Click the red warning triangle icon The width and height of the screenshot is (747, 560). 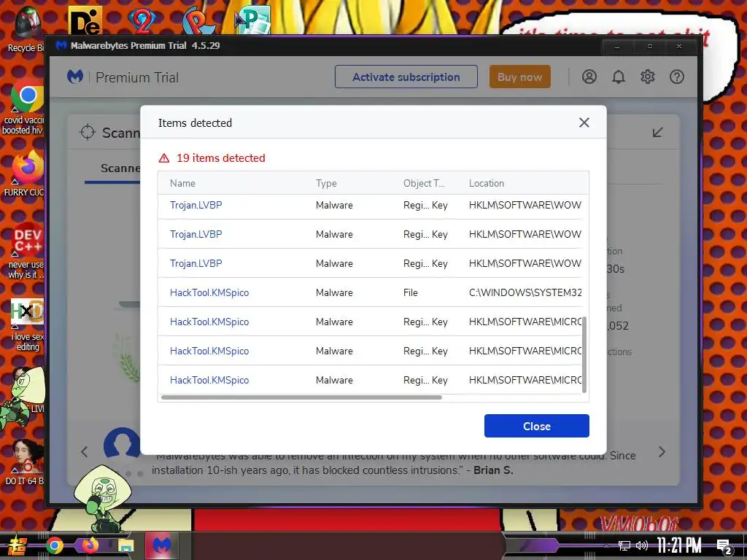pyautogui.click(x=164, y=158)
